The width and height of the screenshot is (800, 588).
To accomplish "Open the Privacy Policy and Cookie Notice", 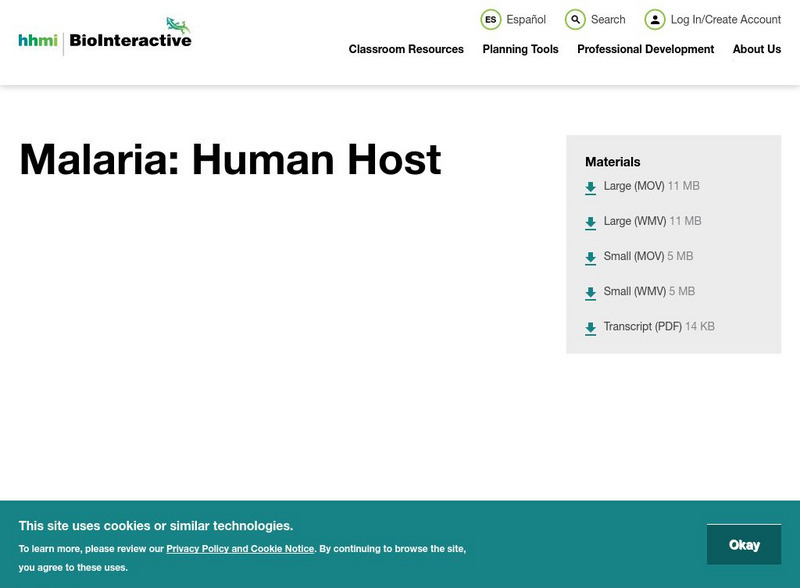I will click(239, 548).
